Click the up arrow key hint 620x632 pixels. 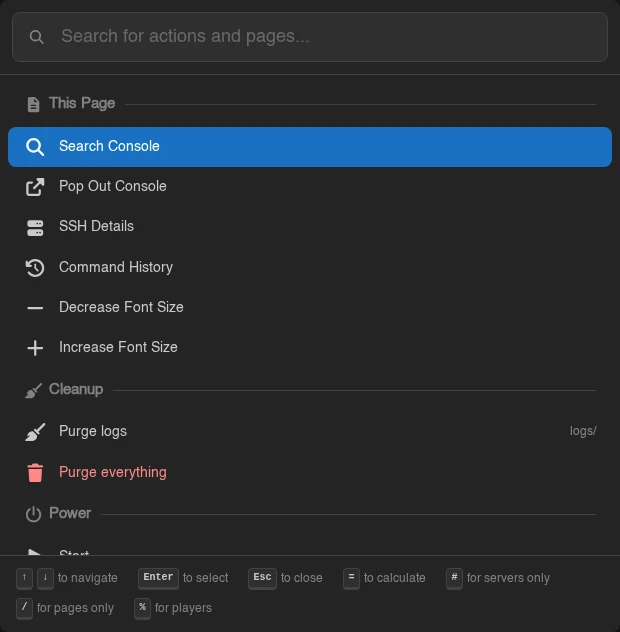click(25, 578)
